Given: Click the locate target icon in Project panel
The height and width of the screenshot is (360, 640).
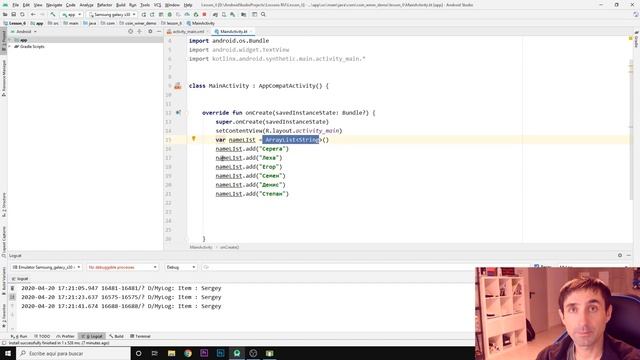Looking at the screenshot, I should pos(131,31).
